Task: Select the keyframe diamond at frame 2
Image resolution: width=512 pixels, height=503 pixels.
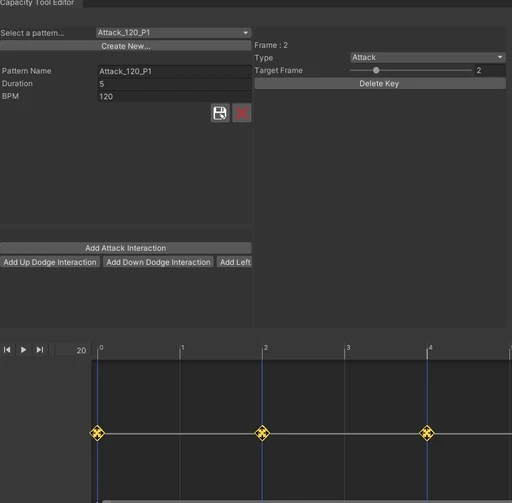Action: pyautogui.click(x=262, y=433)
